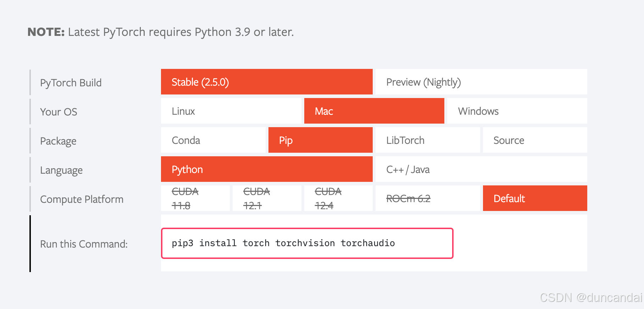
Task: Choose Preview (Nightly) build
Action: click(481, 82)
